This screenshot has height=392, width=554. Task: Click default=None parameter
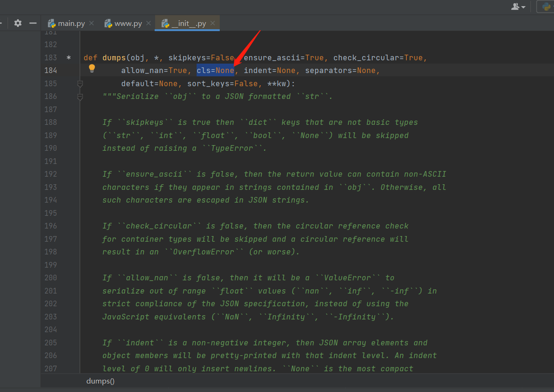pos(149,84)
